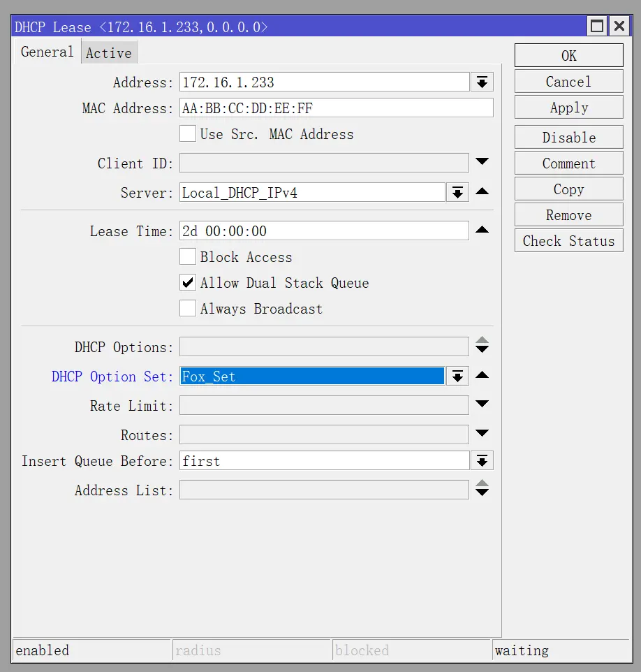Open the DHCP Option Set dropdown

[457, 377]
